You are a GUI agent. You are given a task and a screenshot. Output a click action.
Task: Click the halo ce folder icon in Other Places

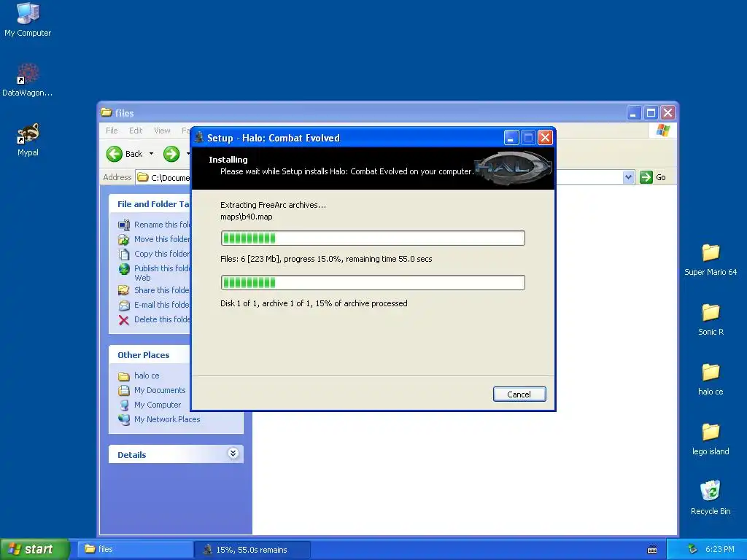coord(124,376)
